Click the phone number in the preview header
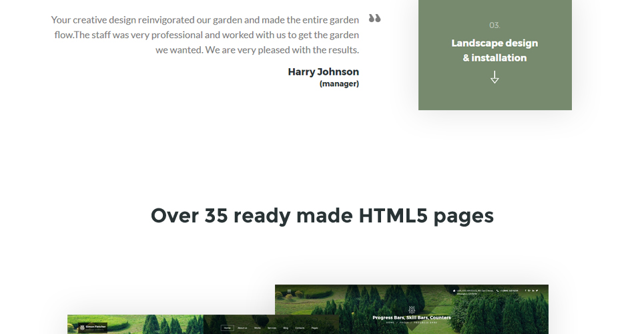 [509, 291]
